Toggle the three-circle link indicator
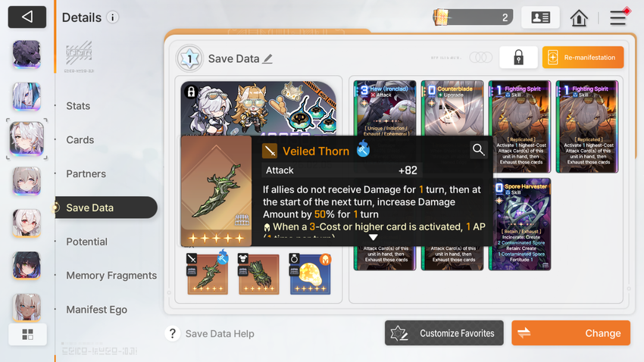 (480, 58)
